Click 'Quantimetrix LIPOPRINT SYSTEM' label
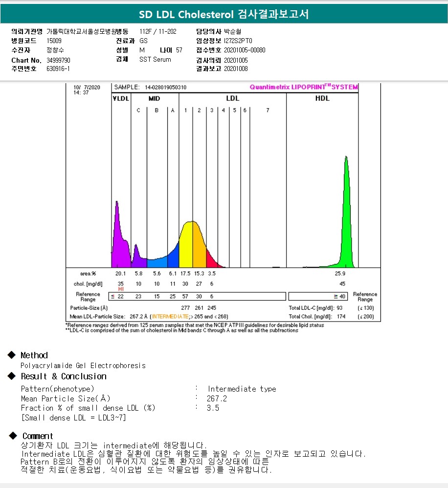The image size is (448, 488). (304, 87)
